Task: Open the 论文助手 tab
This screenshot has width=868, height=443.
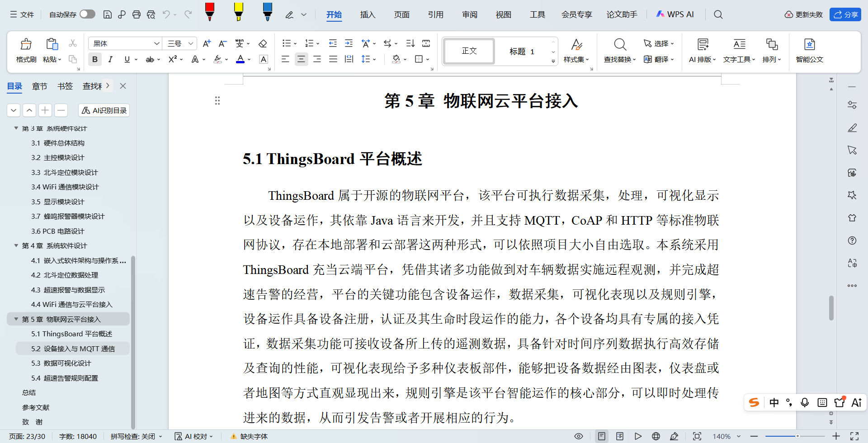Action: [x=622, y=14]
